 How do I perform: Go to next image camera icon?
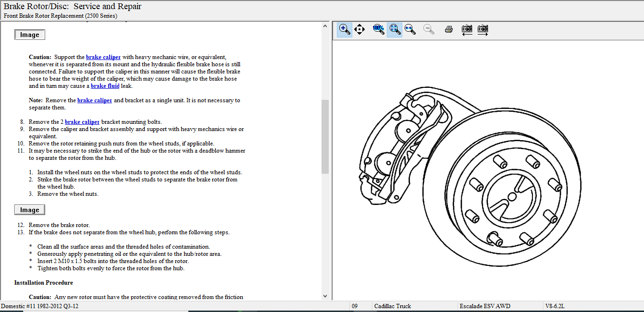(483, 29)
